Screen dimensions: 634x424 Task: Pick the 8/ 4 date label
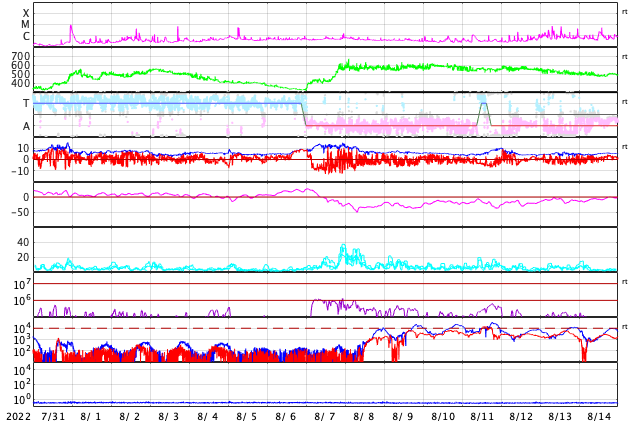point(208,417)
